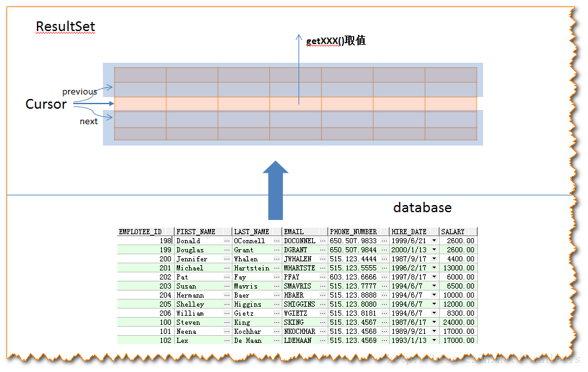Open the hire date dropdown for 1996/2/17
588x372 pixels.
coord(434,268)
